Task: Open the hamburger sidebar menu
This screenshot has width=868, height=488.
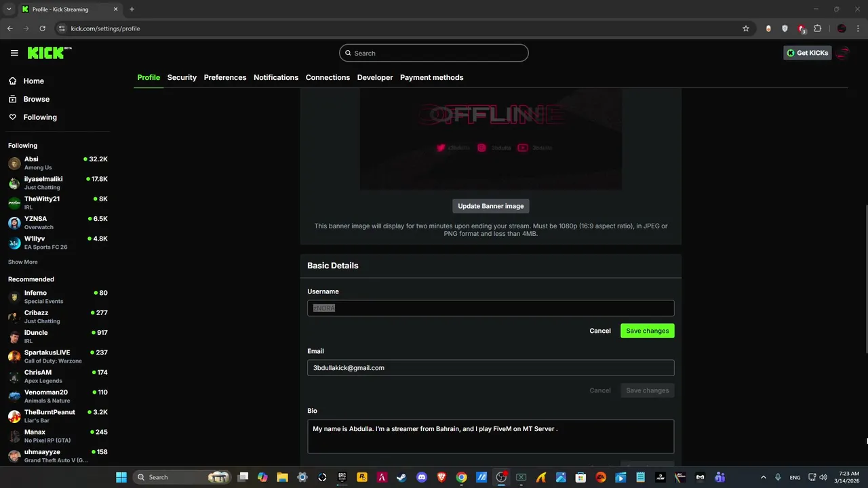Action: (14, 53)
